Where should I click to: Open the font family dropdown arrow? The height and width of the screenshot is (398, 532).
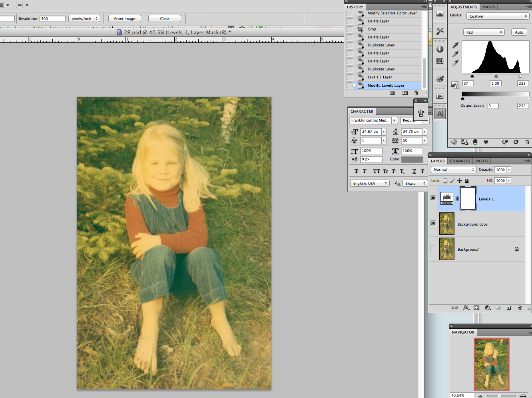[x=395, y=120]
